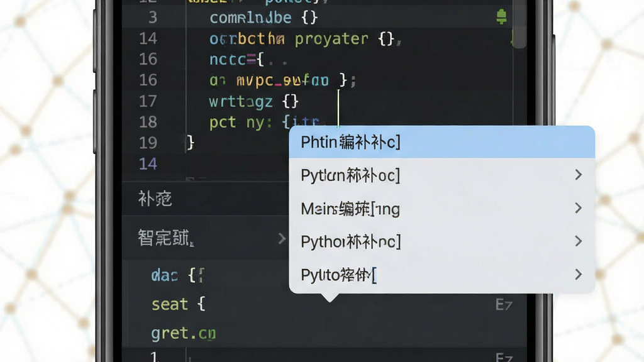Click the "comrlnJbe {}" code line
644x362 pixels.
coord(264,18)
